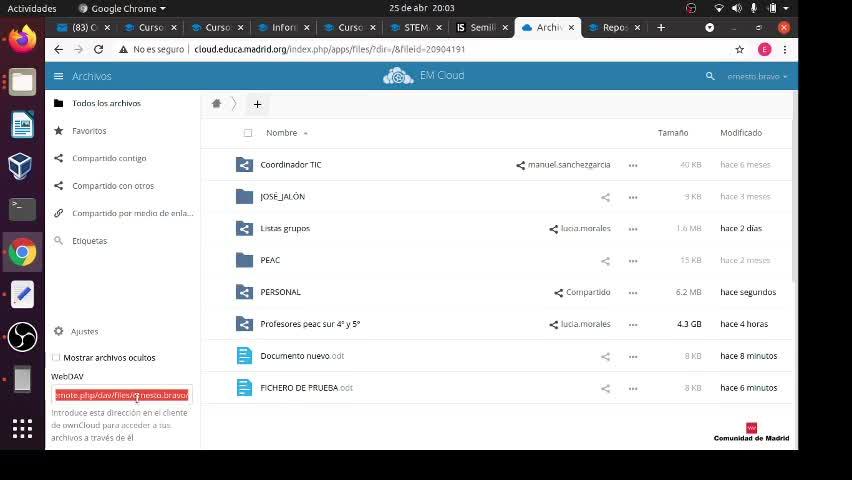Open Files app from the dock
The width and height of the screenshot is (852, 480).
[x=22, y=82]
